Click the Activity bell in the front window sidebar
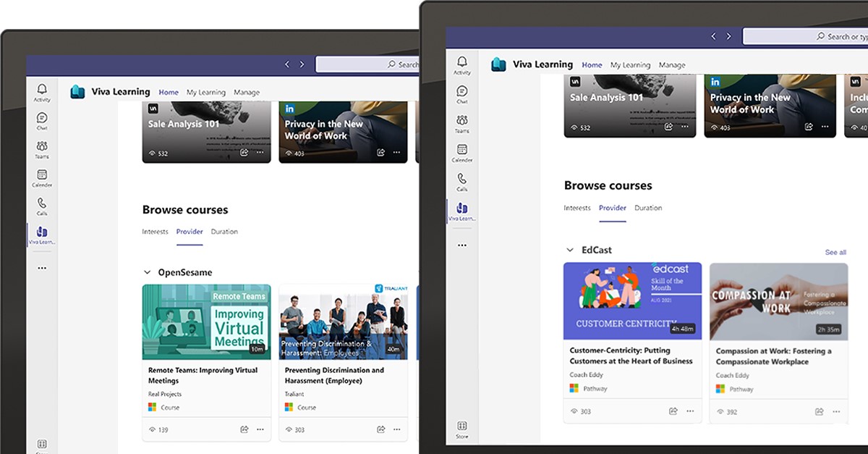 click(462, 64)
